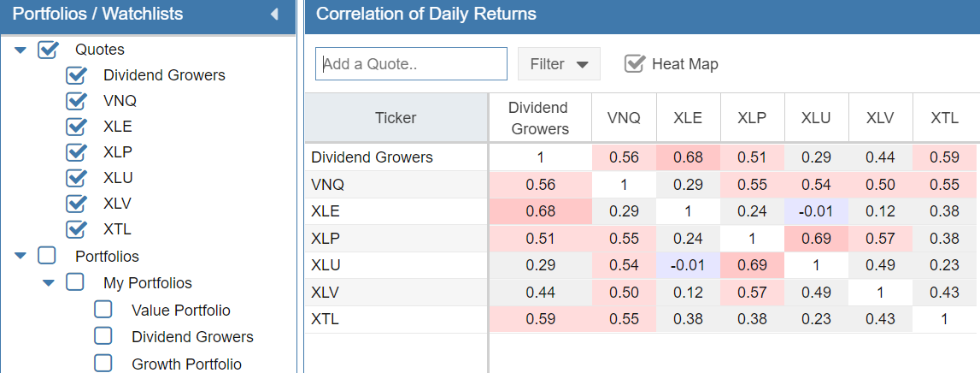Click the Ticker column header

click(396, 118)
